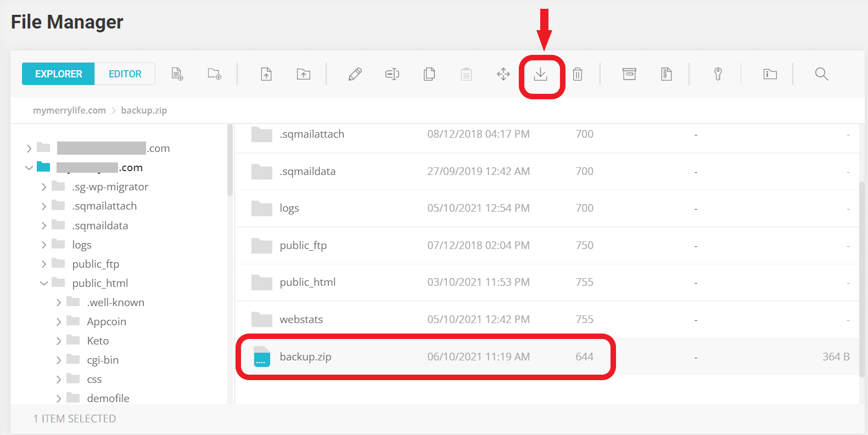
Task: Click the Delete trash icon
Action: click(x=578, y=74)
